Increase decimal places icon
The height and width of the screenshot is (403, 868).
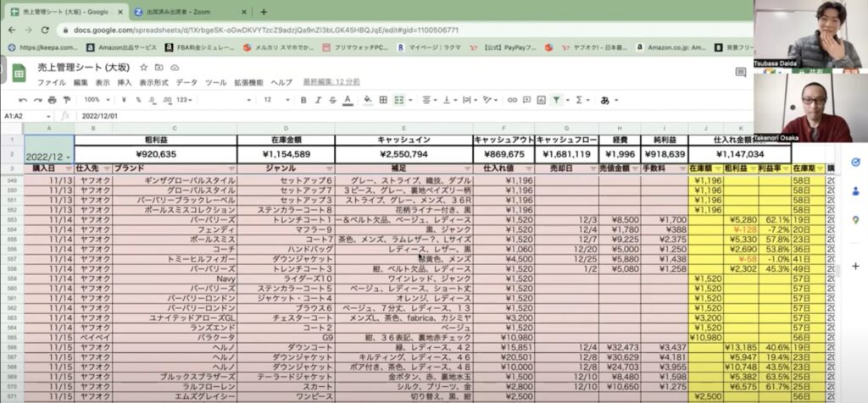tap(167, 100)
